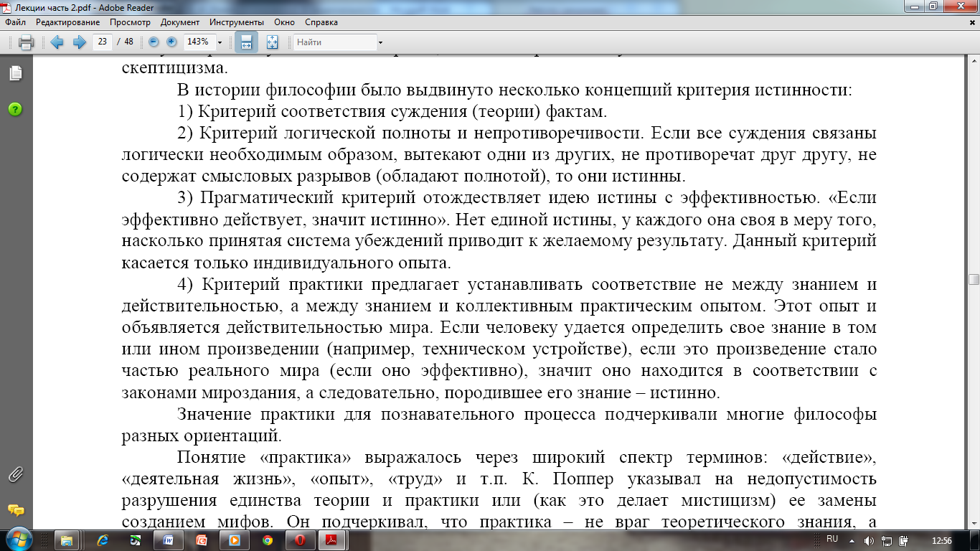Switch to Opera browser in the taskbar
The image size is (980, 551).
coord(301,540)
